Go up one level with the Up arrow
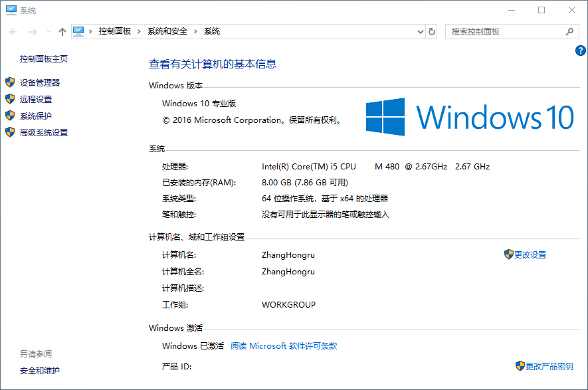588x390 pixels. click(x=62, y=31)
